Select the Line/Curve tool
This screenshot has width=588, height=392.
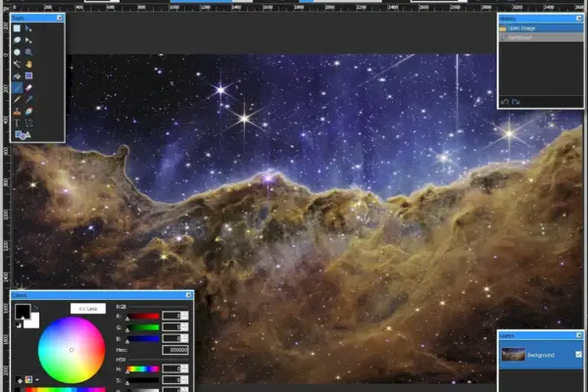[28, 123]
